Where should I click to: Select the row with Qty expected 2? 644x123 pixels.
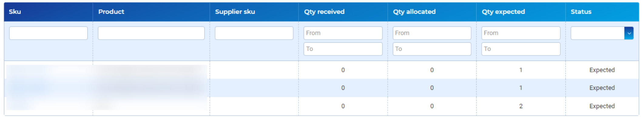[322, 106]
